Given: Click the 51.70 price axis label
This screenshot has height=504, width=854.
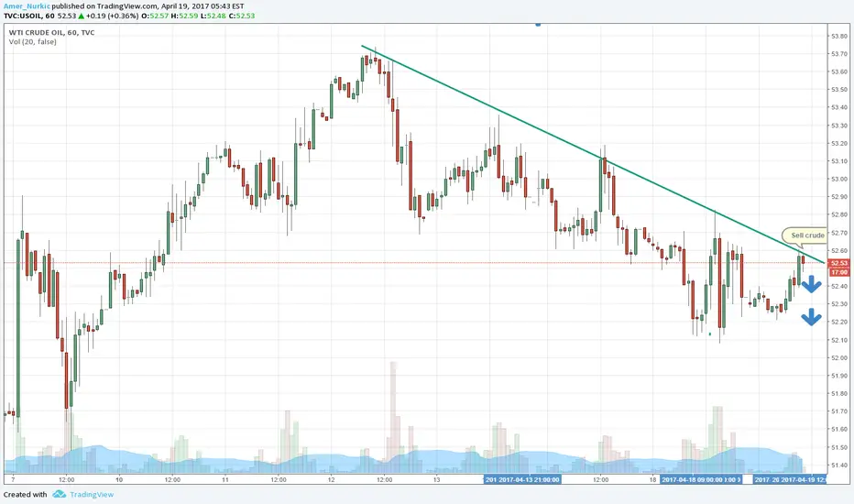Looking at the screenshot, I should [838, 411].
